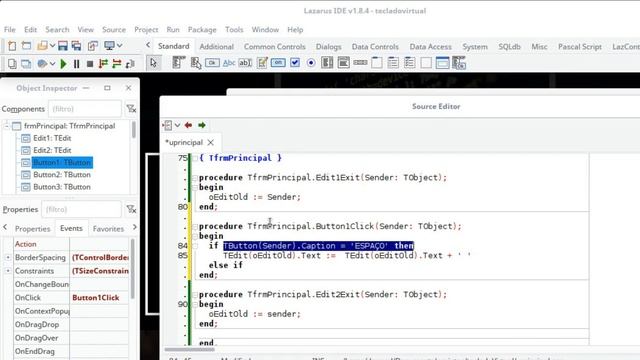
Task: Run the project with green play button
Action: [63, 64]
